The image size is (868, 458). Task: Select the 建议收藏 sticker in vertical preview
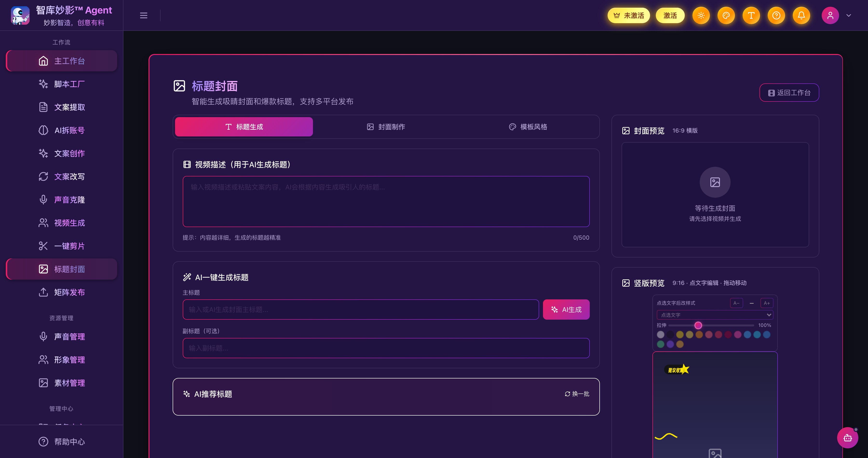(x=677, y=370)
